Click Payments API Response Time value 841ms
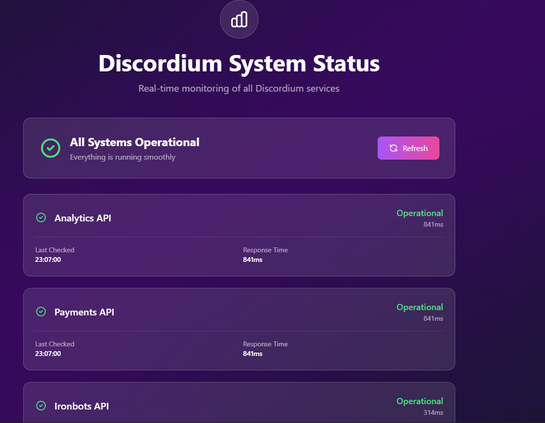Screen dimensions: 545x423 [x=253, y=353]
